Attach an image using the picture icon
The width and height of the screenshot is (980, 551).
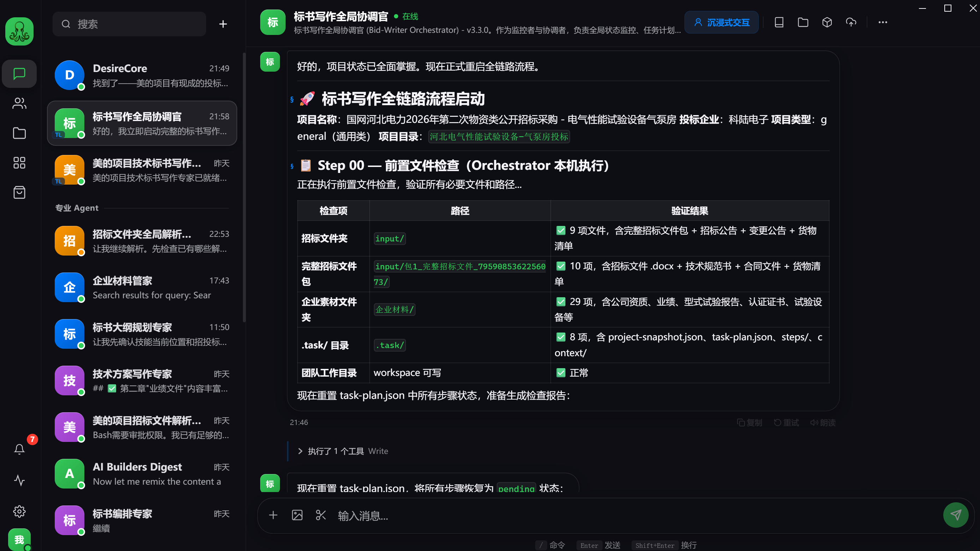(x=297, y=515)
